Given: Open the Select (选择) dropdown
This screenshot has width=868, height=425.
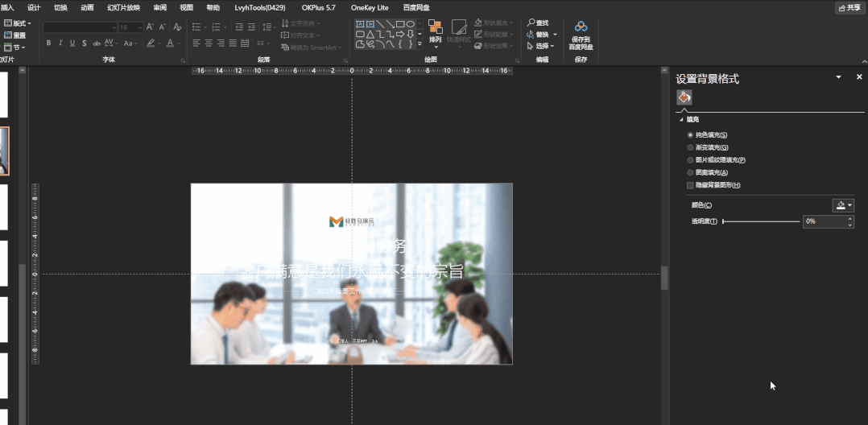Looking at the screenshot, I should tap(541, 46).
